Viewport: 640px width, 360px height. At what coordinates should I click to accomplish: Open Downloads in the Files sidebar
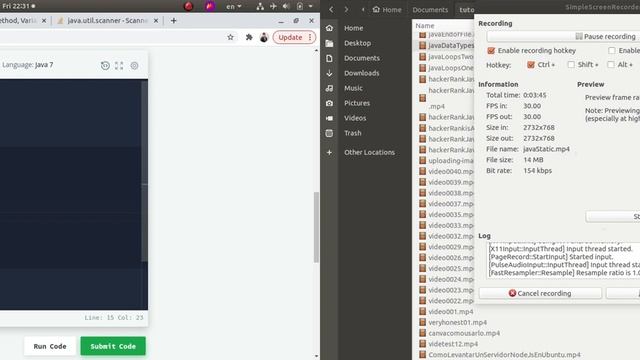tap(361, 73)
